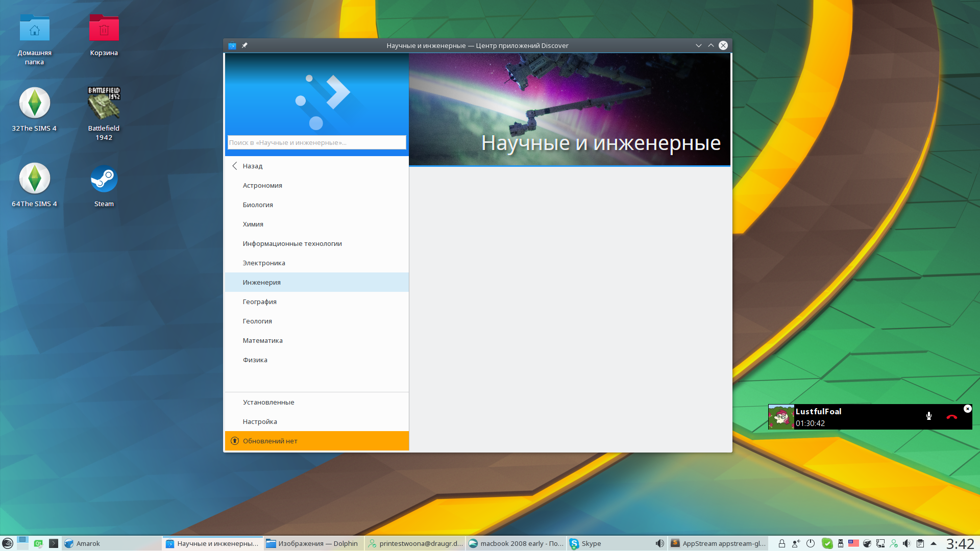
Task: Open the Корзина trash icon
Action: tap(104, 35)
